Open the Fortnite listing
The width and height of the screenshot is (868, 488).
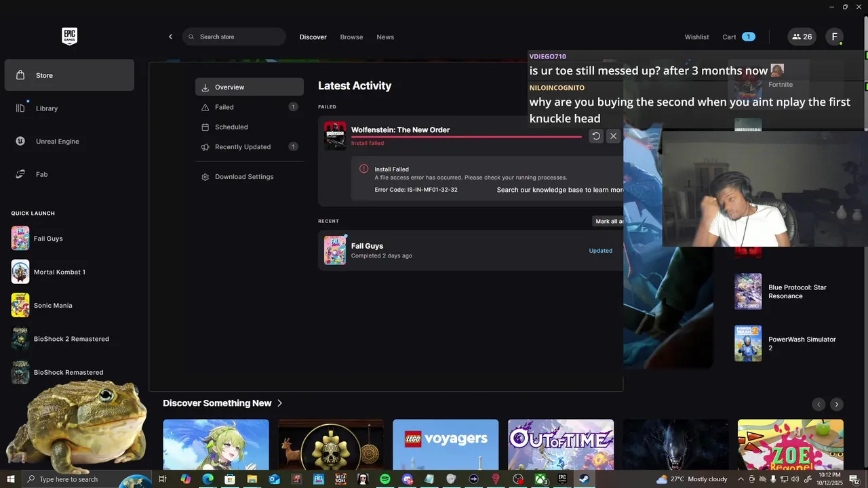coord(780,85)
